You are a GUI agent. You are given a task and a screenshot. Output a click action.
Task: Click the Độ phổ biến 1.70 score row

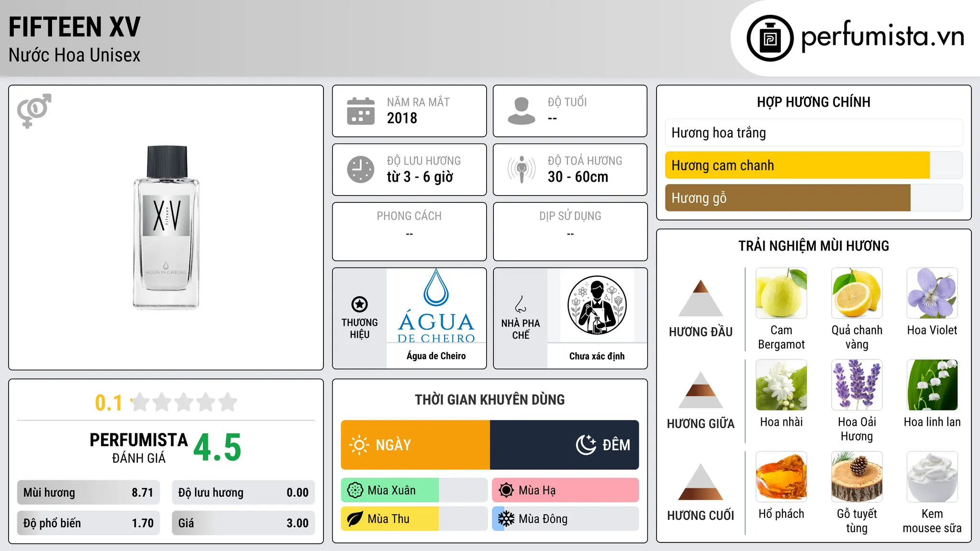89,523
